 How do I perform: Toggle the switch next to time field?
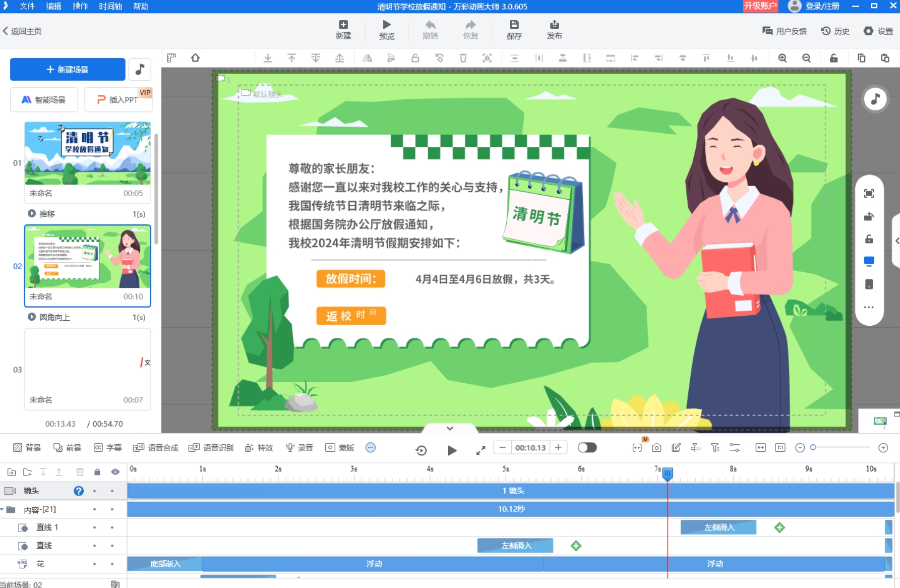(587, 447)
